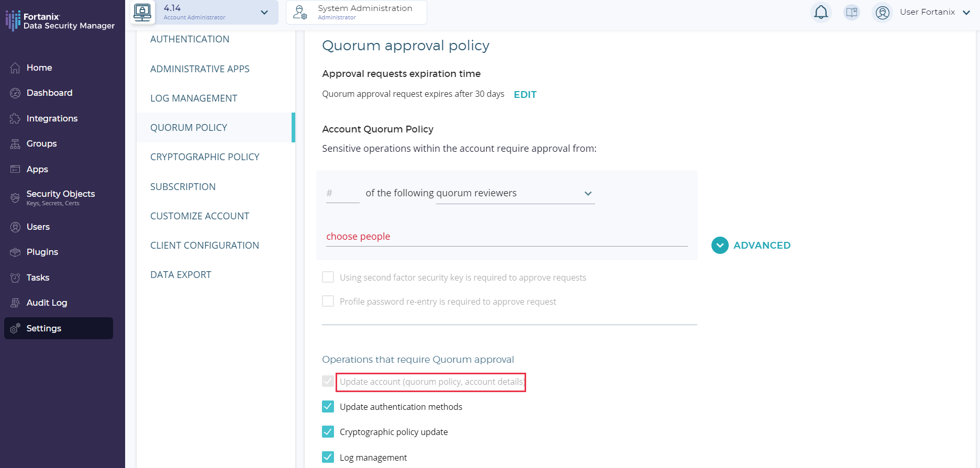Open the Plugins icon in sidebar

tap(15, 252)
